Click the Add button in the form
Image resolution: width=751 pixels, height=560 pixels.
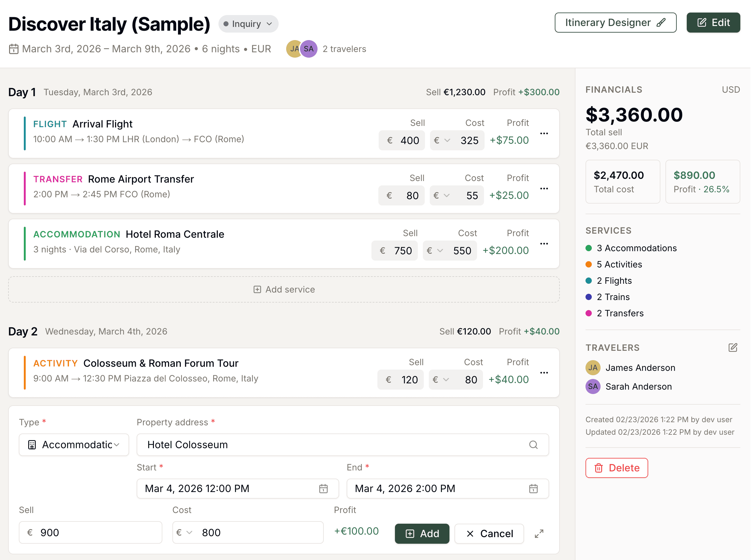pyautogui.click(x=422, y=534)
